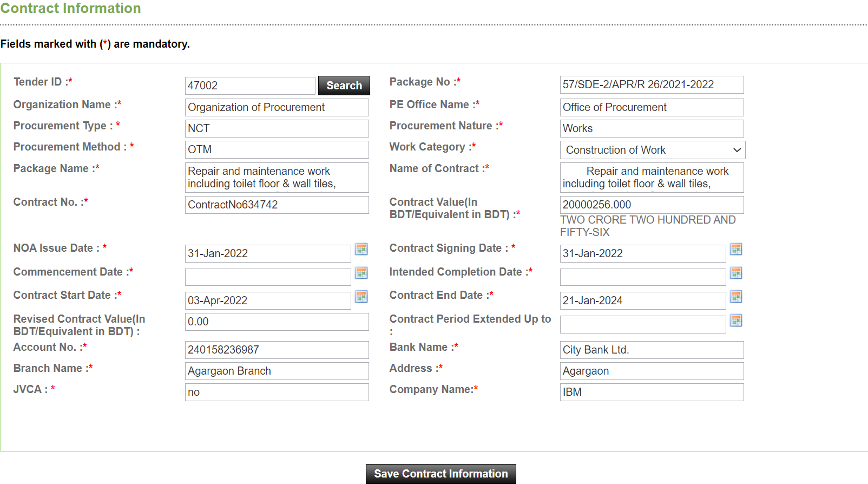Click the Organization Name field
Viewport: 868px width, 484px height.
(277, 107)
